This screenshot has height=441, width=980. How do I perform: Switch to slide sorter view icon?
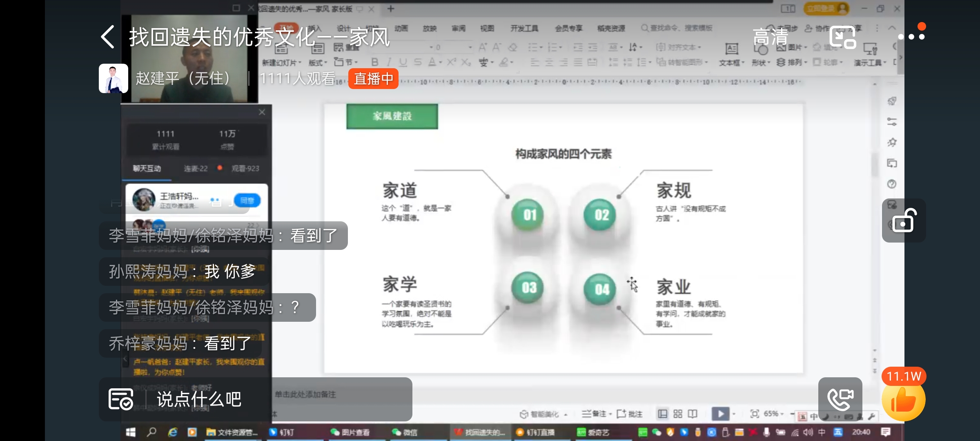point(678,414)
